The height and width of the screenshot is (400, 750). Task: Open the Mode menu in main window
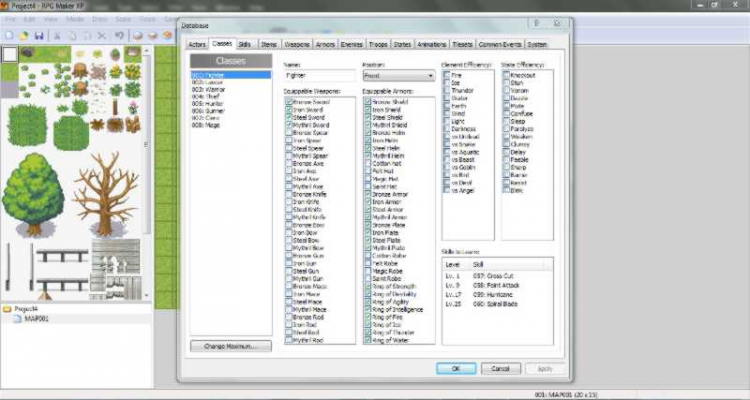click(x=75, y=20)
